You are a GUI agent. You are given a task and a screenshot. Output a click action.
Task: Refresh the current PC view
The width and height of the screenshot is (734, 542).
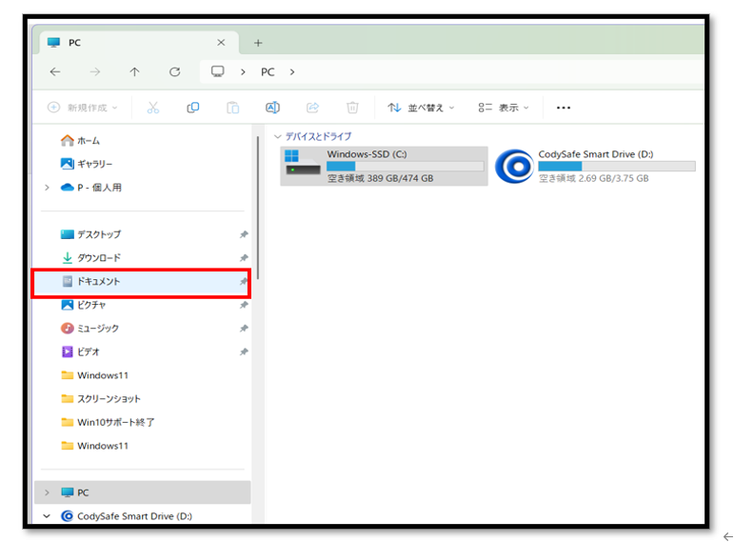click(x=175, y=72)
